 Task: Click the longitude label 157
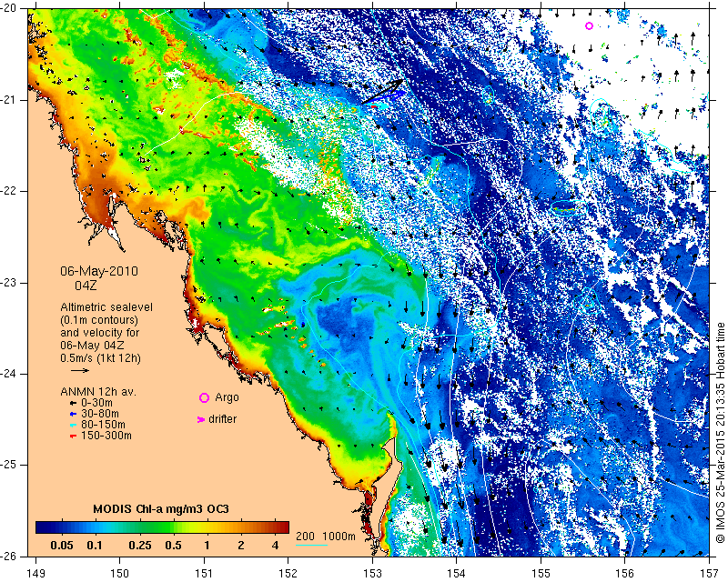pyautogui.click(x=710, y=573)
